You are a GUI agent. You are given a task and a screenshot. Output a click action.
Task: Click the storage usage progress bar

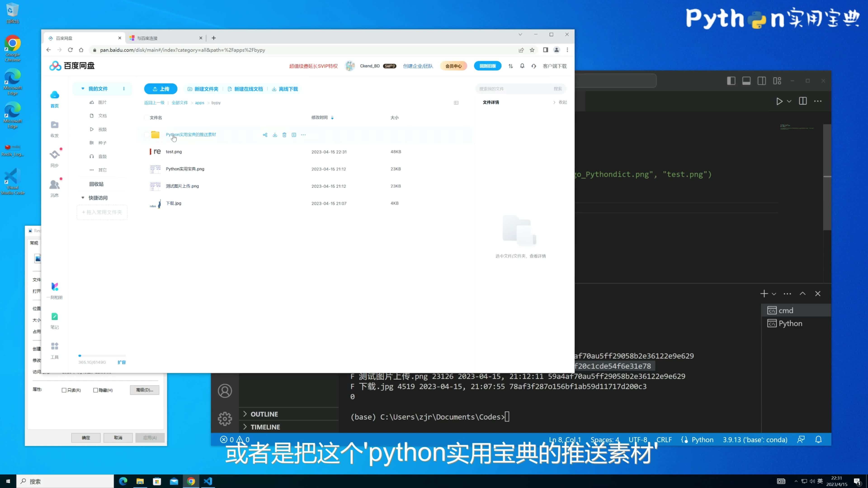[102, 356]
